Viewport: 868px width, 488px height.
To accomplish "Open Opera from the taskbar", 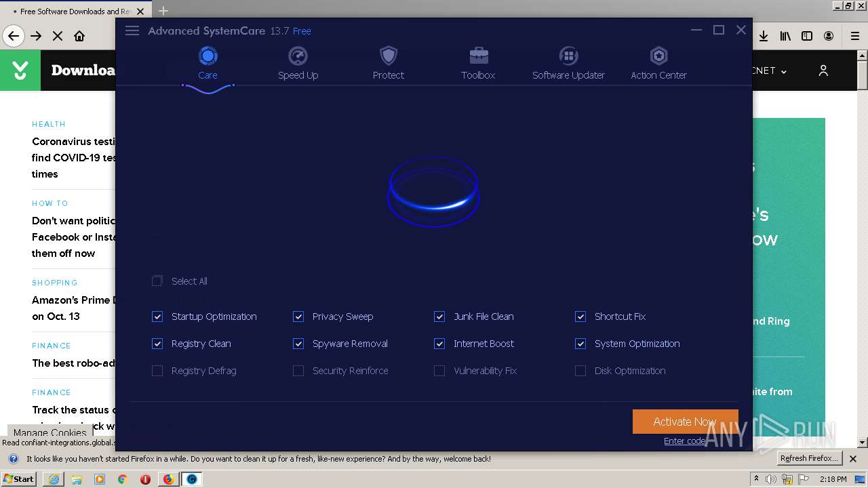I will [x=145, y=479].
